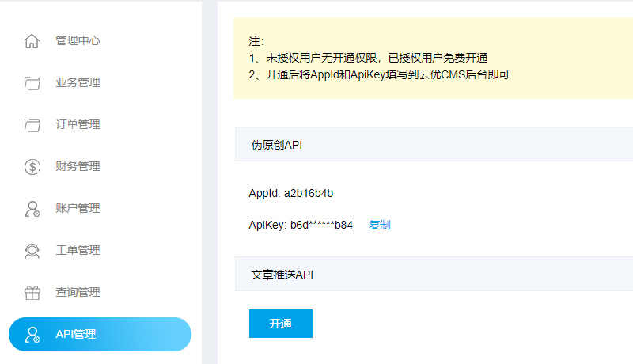
Task: Copy the ApiKey via the 复制 link
Action: tap(379, 225)
